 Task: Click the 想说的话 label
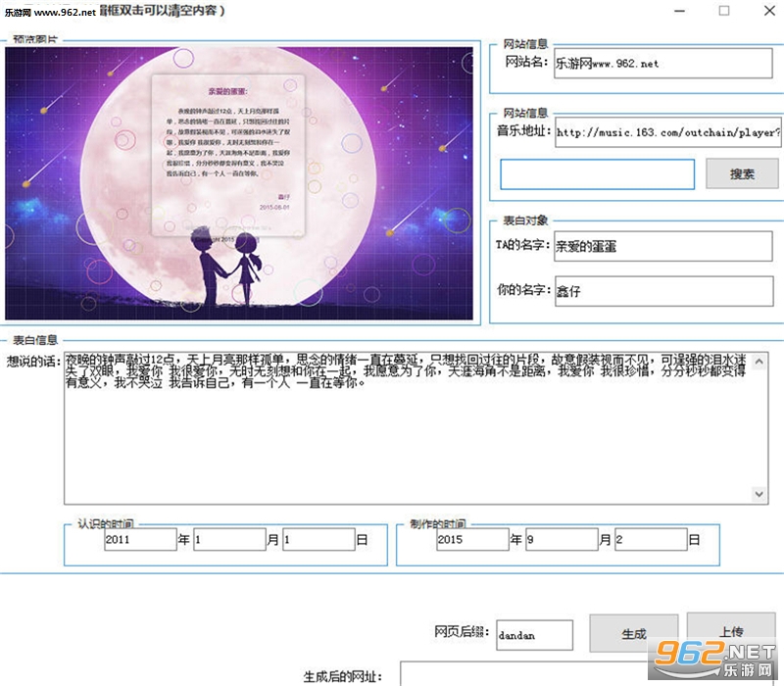33,361
